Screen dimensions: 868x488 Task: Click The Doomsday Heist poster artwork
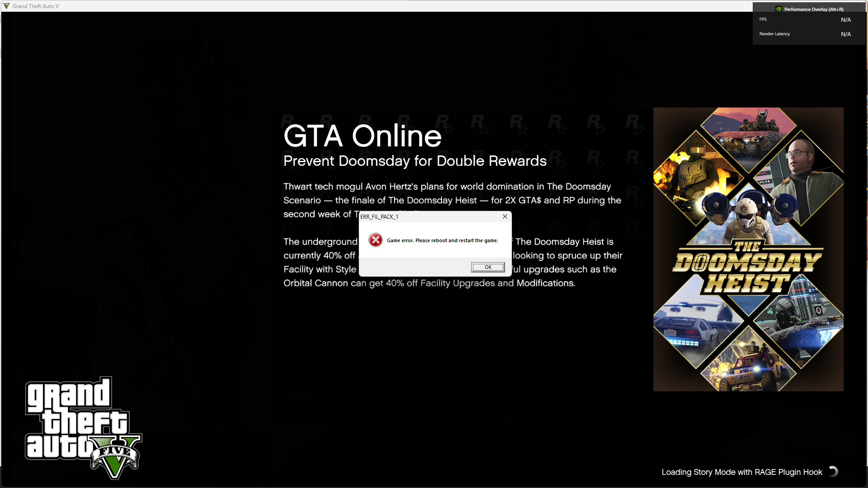pos(748,249)
